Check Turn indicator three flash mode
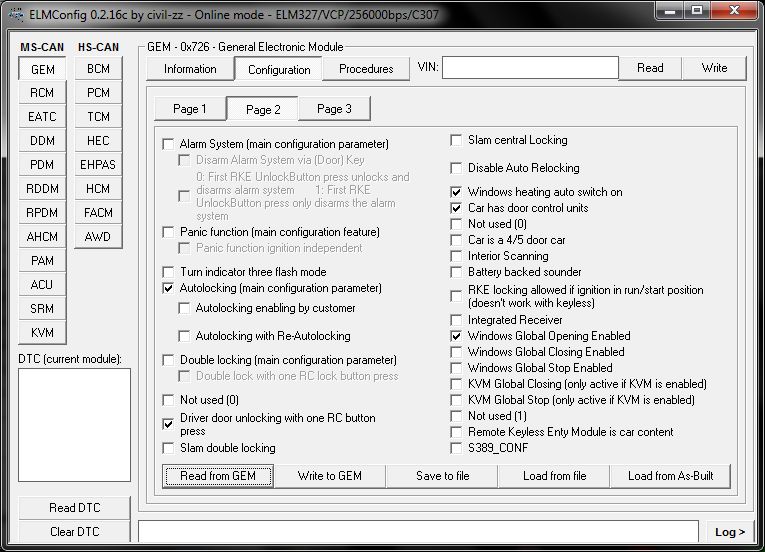Viewport: 765px width, 552px height. [x=168, y=272]
